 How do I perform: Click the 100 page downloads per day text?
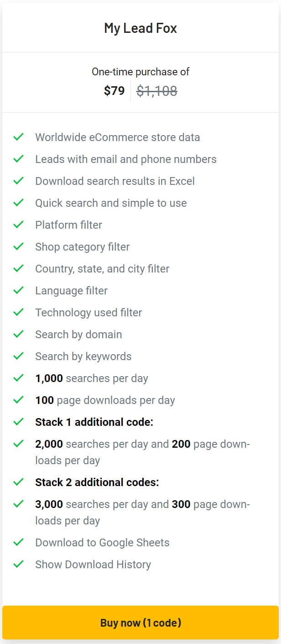point(105,400)
